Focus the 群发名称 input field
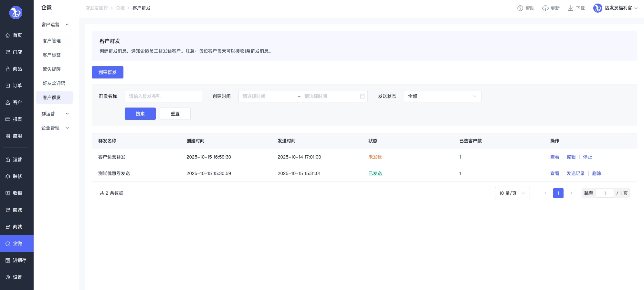This screenshot has height=290, width=644. [x=163, y=96]
